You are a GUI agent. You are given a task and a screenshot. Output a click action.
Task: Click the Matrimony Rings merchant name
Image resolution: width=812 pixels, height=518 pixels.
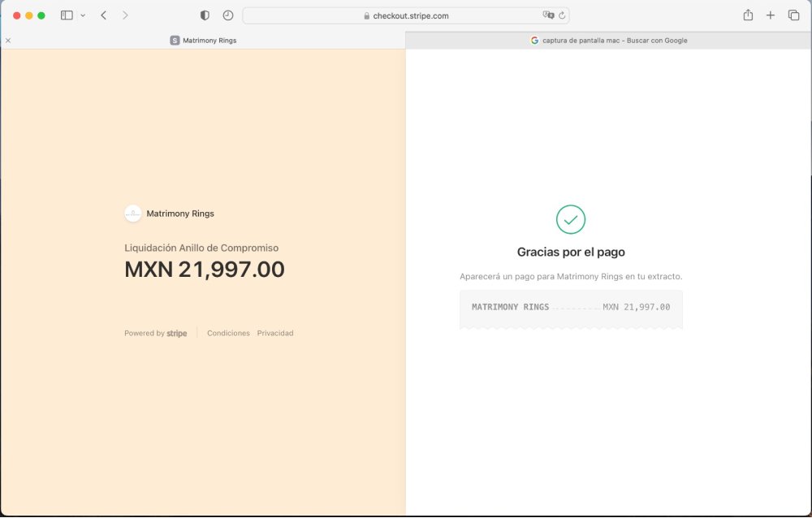pos(180,214)
